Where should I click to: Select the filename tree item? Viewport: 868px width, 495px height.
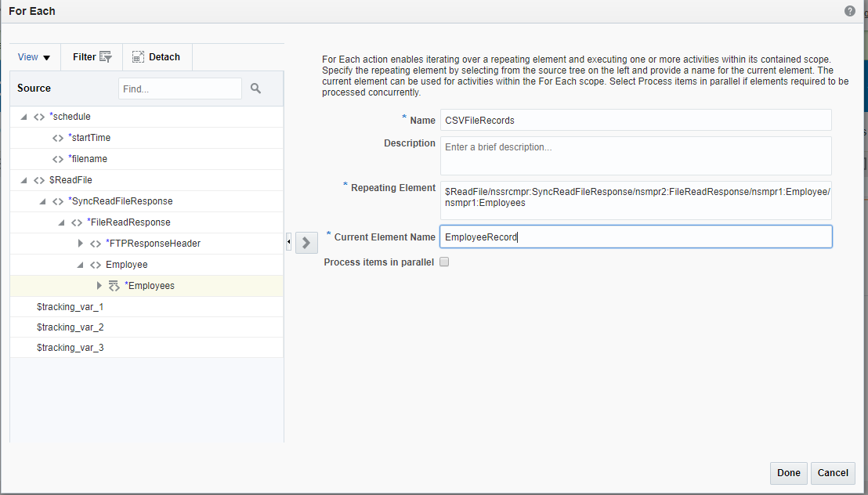click(88, 159)
